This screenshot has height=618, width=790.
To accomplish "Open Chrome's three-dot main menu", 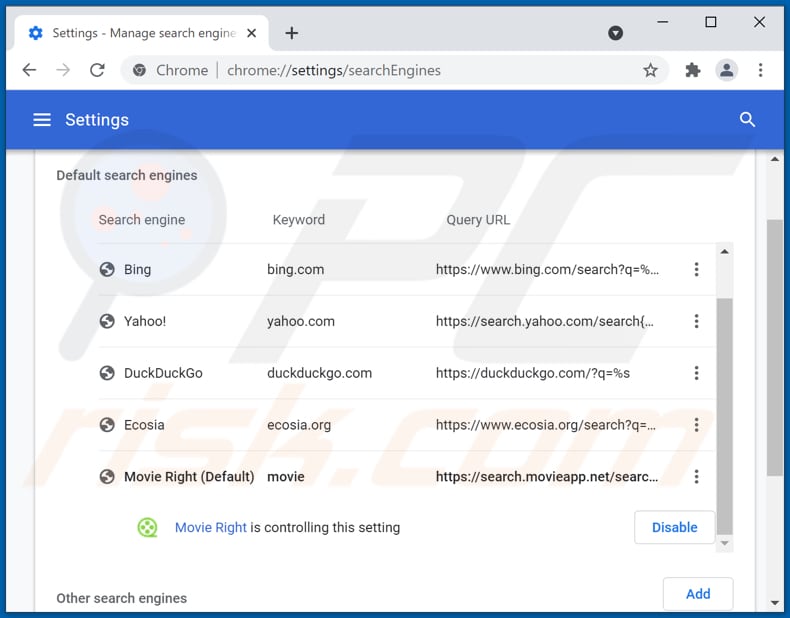I will tap(760, 70).
